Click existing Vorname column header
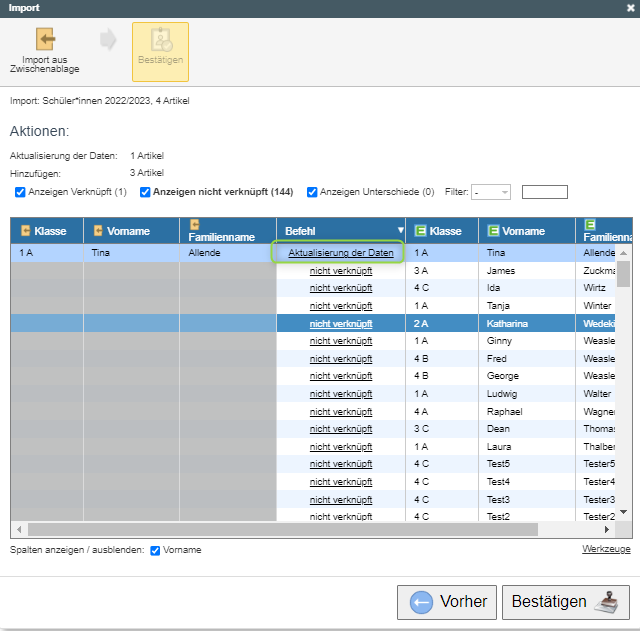Viewport: 640px width, 631px height. [x=527, y=231]
